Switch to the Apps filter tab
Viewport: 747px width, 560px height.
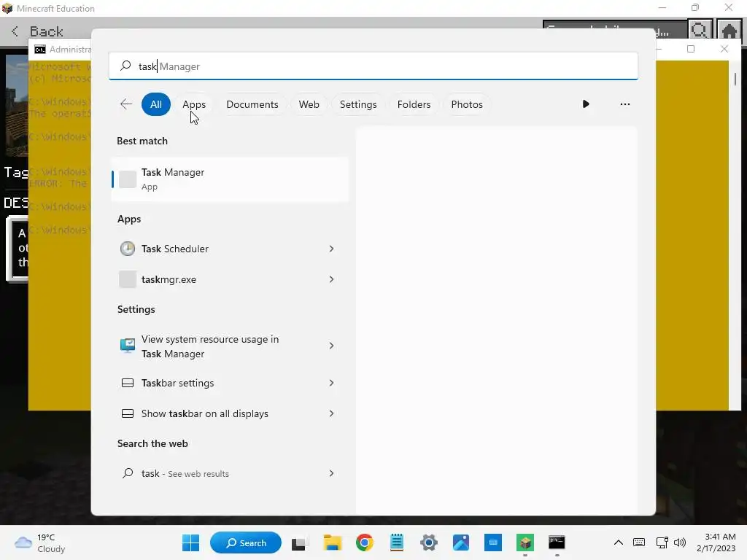pos(194,104)
